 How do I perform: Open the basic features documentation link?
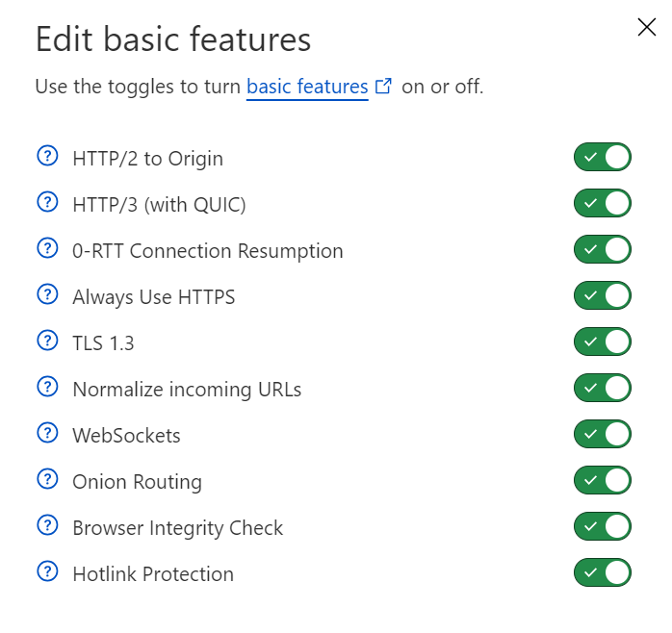[x=308, y=87]
